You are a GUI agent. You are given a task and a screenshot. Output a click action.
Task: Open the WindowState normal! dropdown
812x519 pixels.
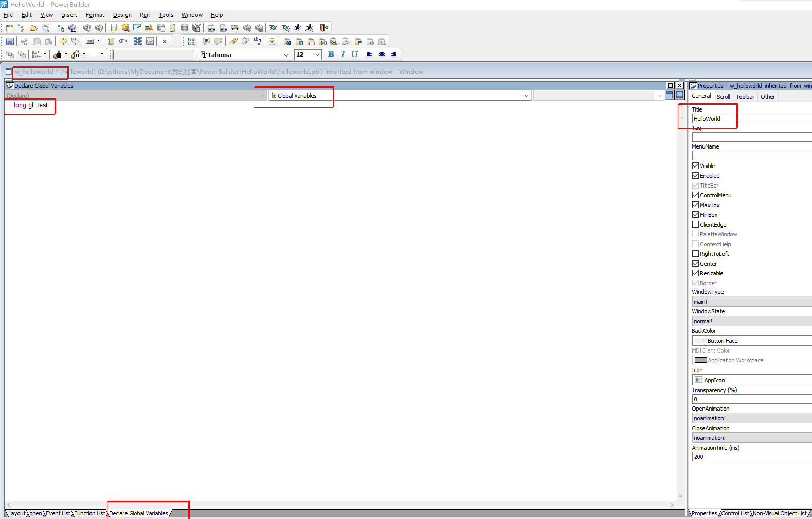click(752, 321)
